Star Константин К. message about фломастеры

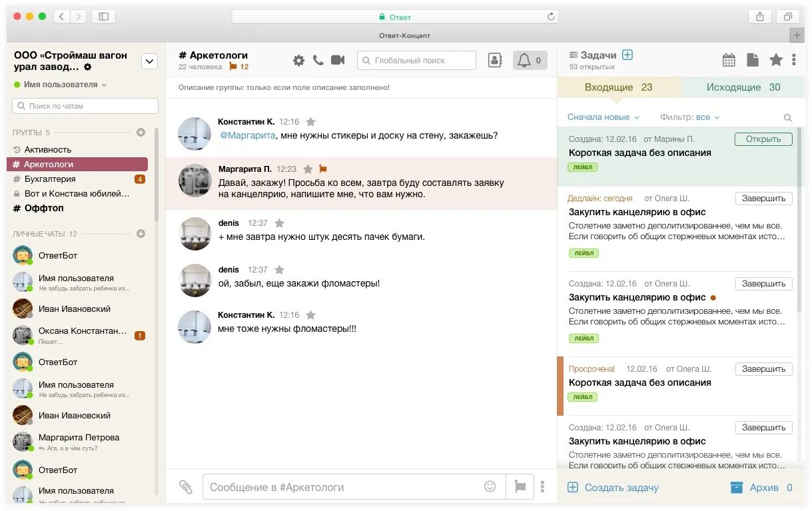pos(310,315)
